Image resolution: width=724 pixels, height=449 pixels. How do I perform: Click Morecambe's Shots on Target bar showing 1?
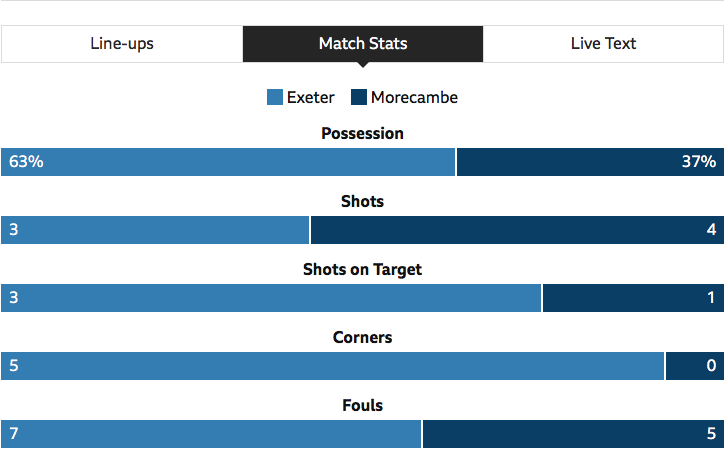tap(634, 298)
